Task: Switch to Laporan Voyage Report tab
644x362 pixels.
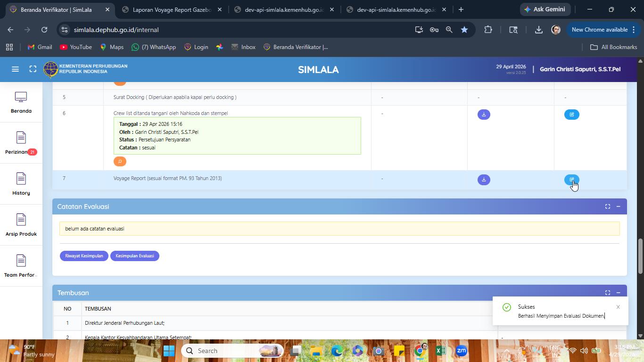Action: pyautogui.click(x=172, y=9)
